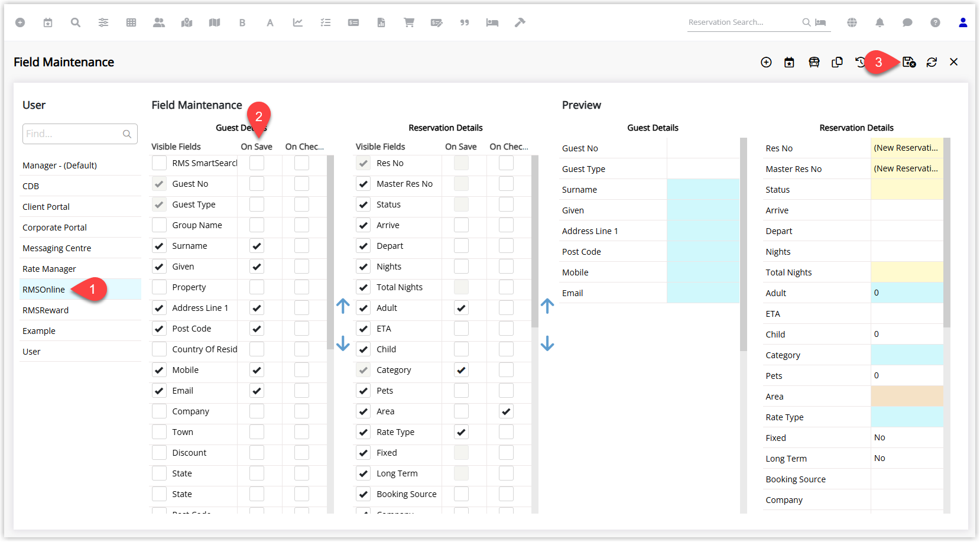Screen dimensions: 980x542
Task: Open the dollar card icon
Action: click(353, 22)
